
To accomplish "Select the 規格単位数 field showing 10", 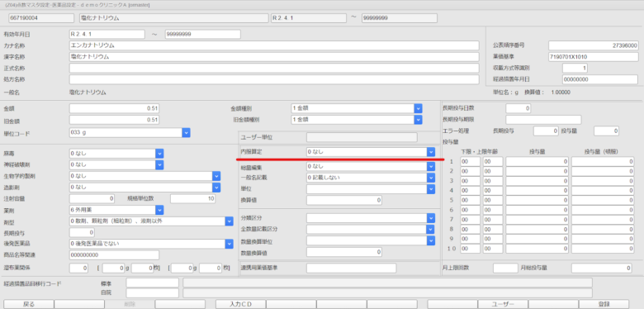I will (193, 198).
